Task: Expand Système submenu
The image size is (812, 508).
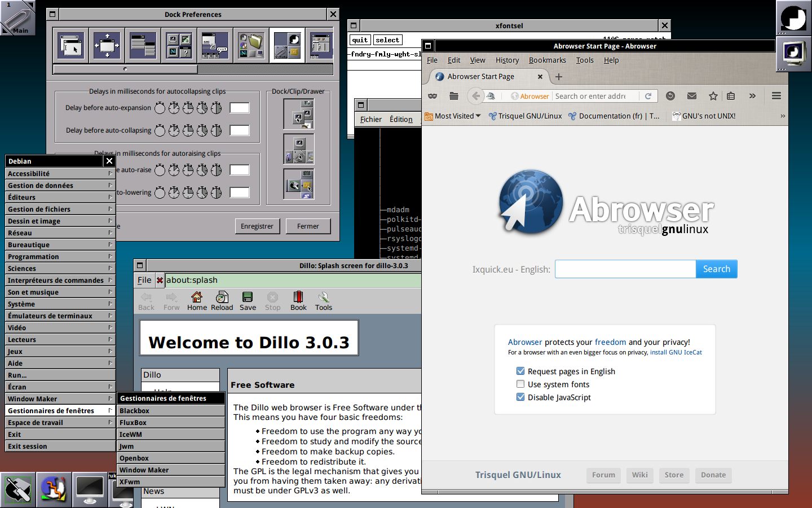Action: 60,304
